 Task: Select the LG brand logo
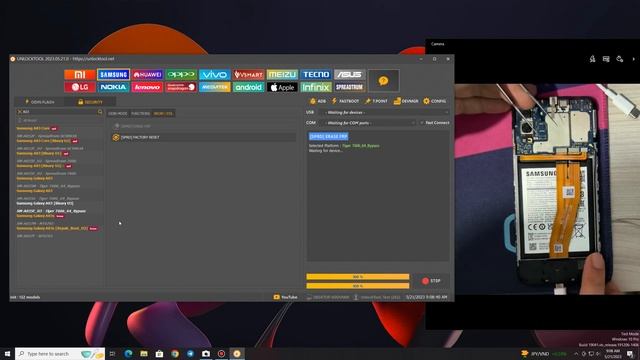(80, 87)
